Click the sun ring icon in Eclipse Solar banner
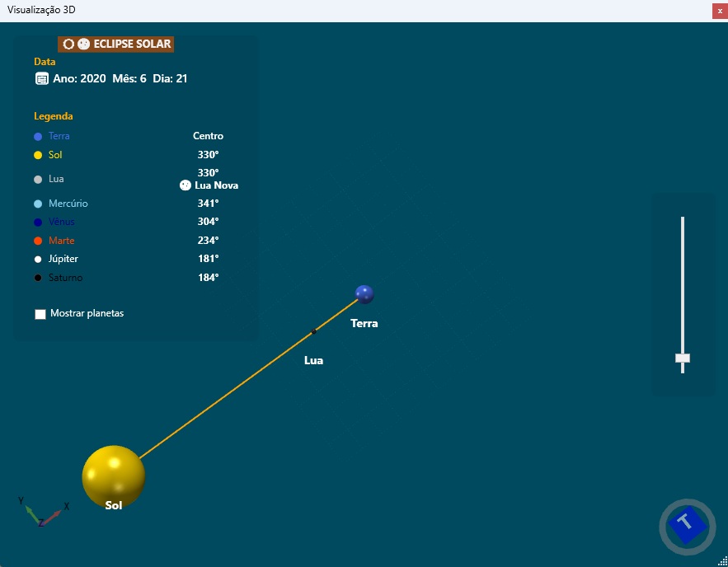This screenshot has height=567, width=728. pos(68,45)
